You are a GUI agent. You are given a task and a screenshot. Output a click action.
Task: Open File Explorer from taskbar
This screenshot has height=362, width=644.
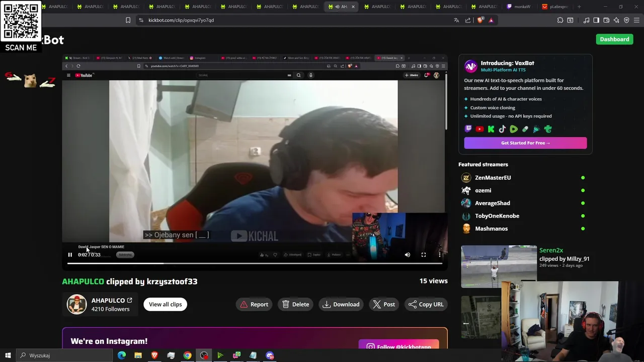tap(138, 355)
